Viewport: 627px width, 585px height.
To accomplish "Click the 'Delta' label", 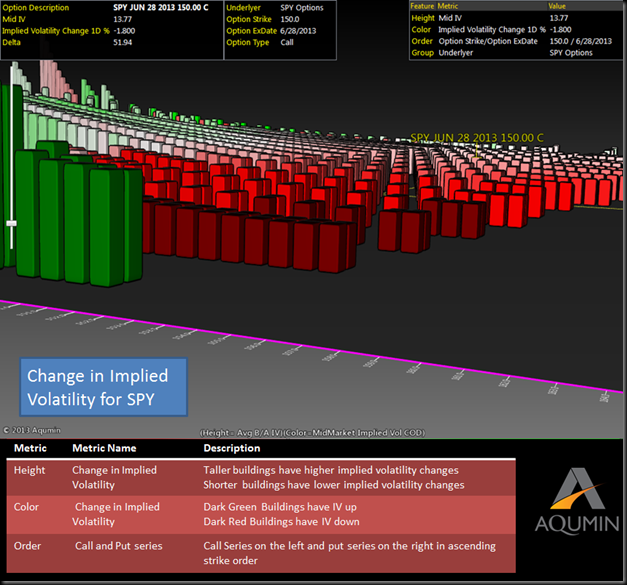I will 11,42.
